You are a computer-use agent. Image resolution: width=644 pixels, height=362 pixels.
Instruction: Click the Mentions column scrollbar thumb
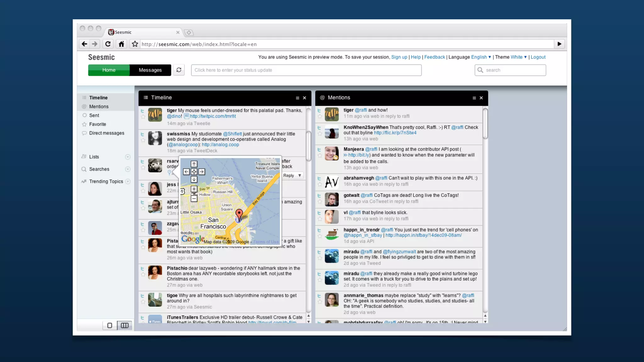pyautogui.click(x=485, y=123)
